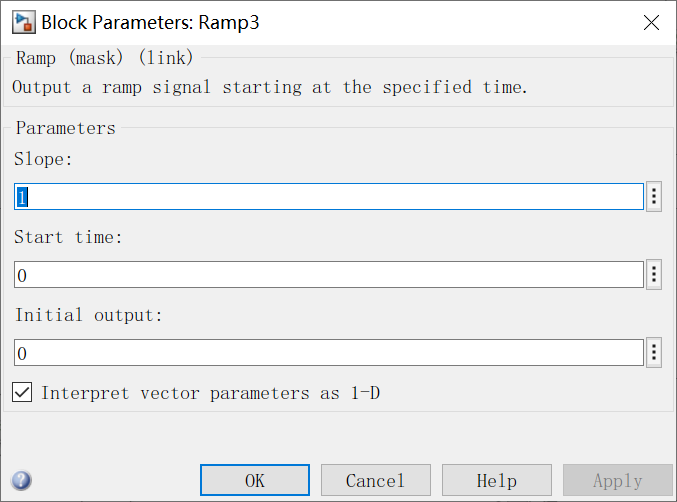Click the Block Parameters: Ramp3 title text
Screen dimensions: 677x502
[150, 22]
